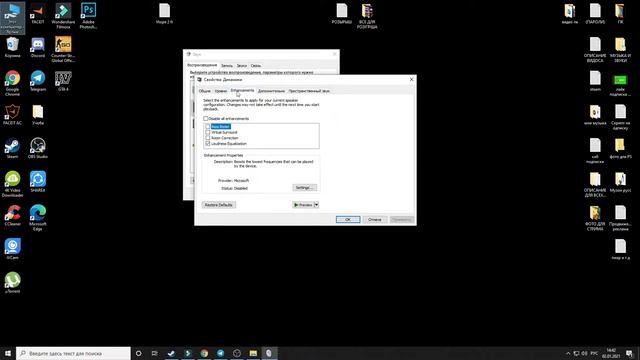Select the Google Chrome desktop icon

(x=12, y=83)
